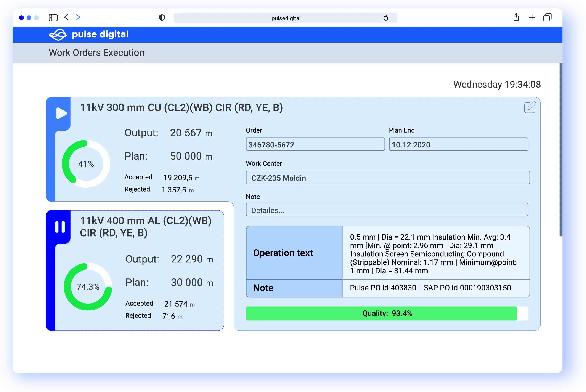Click the pulse digital logo
Screen dimensions: 586x392
pos(89,35)
